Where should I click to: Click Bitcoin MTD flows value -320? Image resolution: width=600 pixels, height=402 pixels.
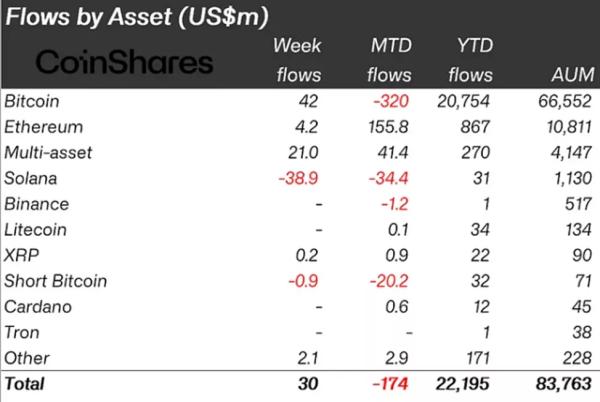391,101
